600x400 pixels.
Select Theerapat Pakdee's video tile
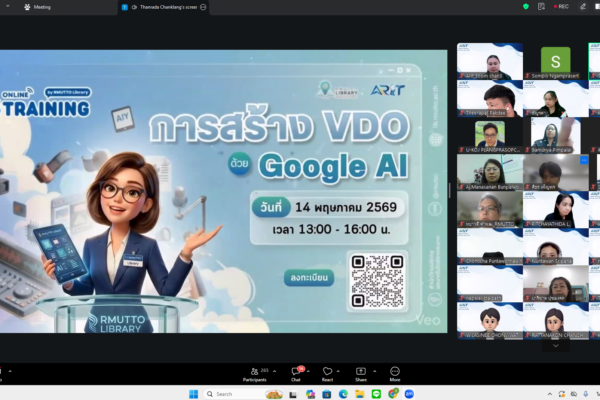[490, 98]
